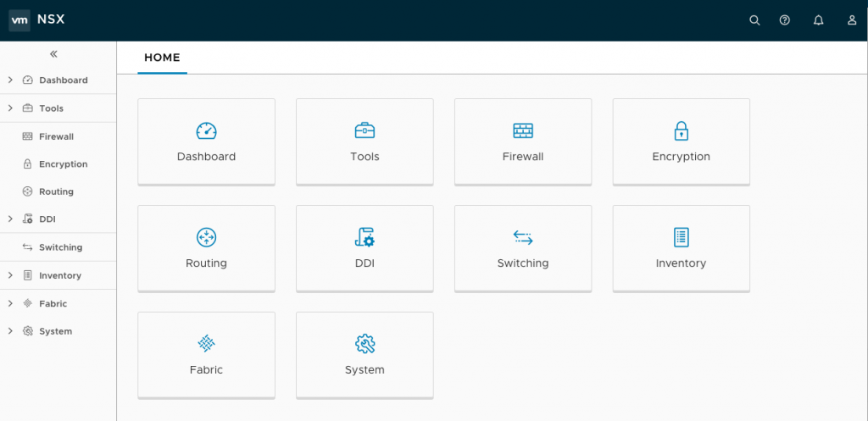Click the Switching arrows icon in sidebar

(28, 247)
